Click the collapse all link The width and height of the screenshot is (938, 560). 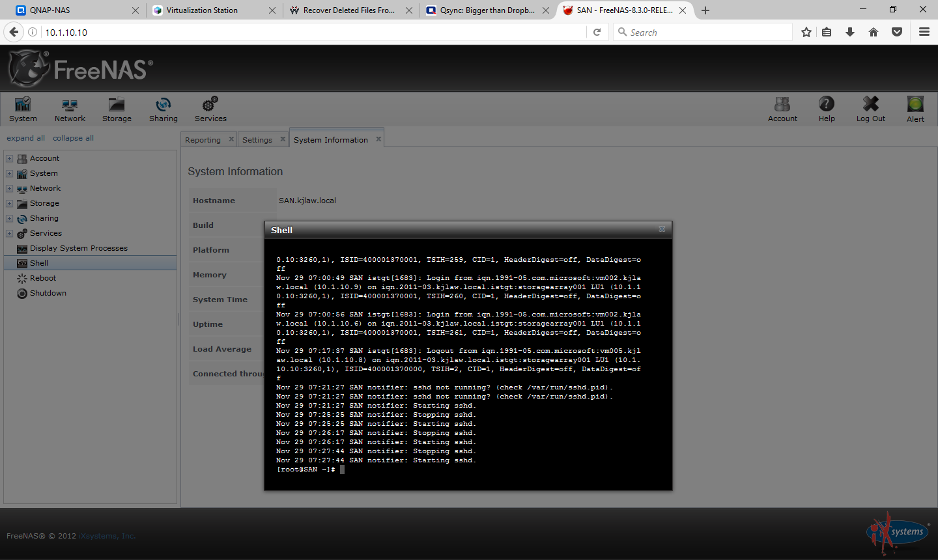(x=73, y=138)
